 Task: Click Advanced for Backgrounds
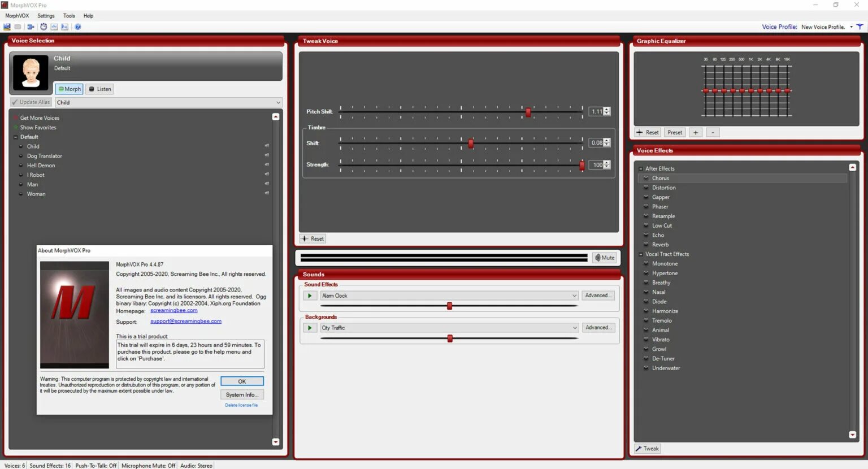(x=598, y=328)
